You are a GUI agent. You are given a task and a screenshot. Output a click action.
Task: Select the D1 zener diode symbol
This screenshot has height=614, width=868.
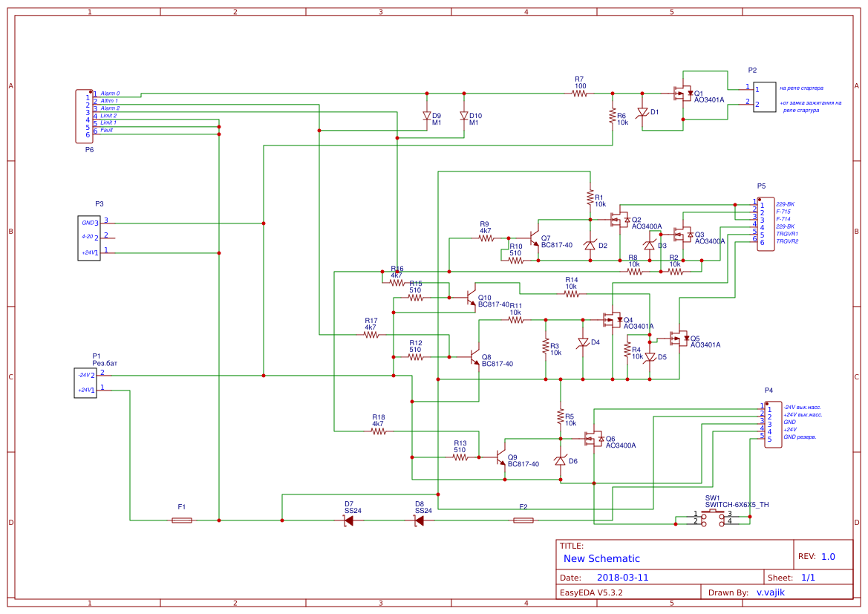[x=642, y=113]
